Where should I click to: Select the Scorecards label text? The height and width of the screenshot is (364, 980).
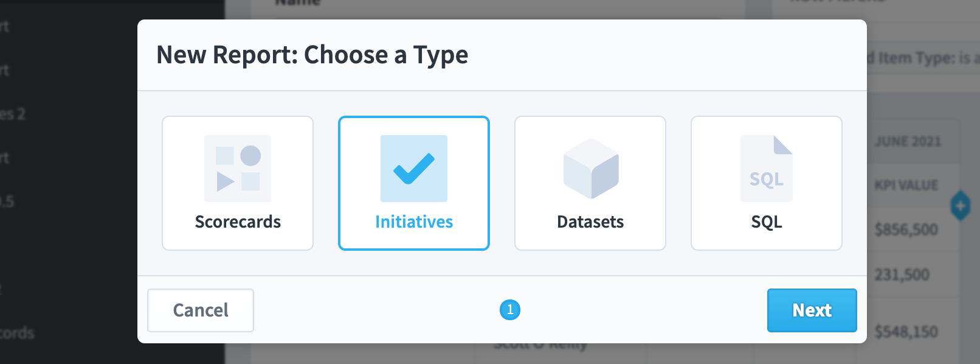238,222
